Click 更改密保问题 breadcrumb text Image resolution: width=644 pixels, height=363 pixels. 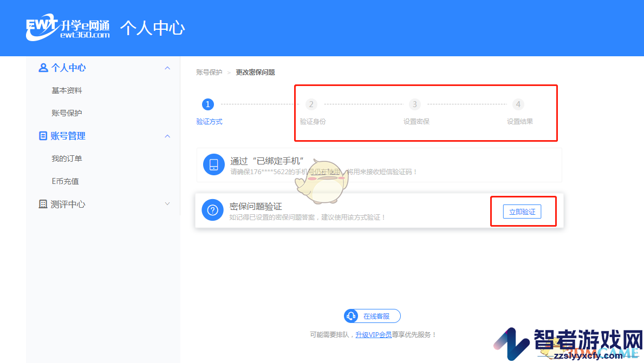pyautogui.click(x=255, y=72)
